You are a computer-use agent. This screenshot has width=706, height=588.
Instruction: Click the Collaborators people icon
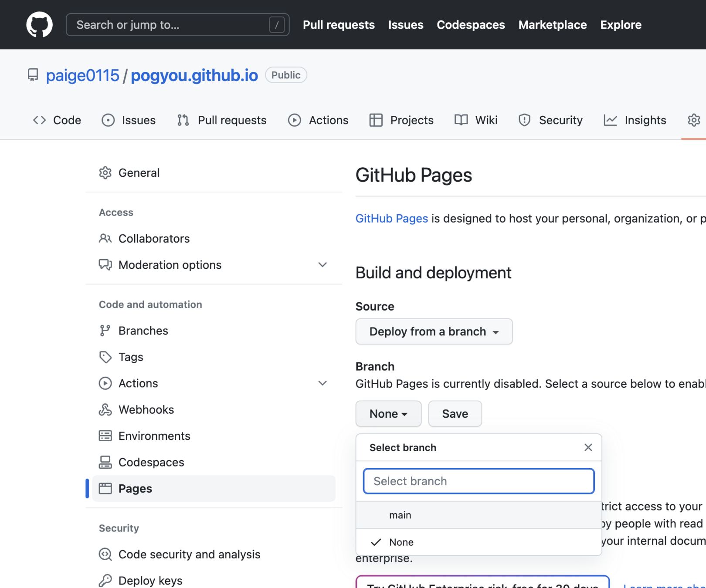tap(105, 239)
